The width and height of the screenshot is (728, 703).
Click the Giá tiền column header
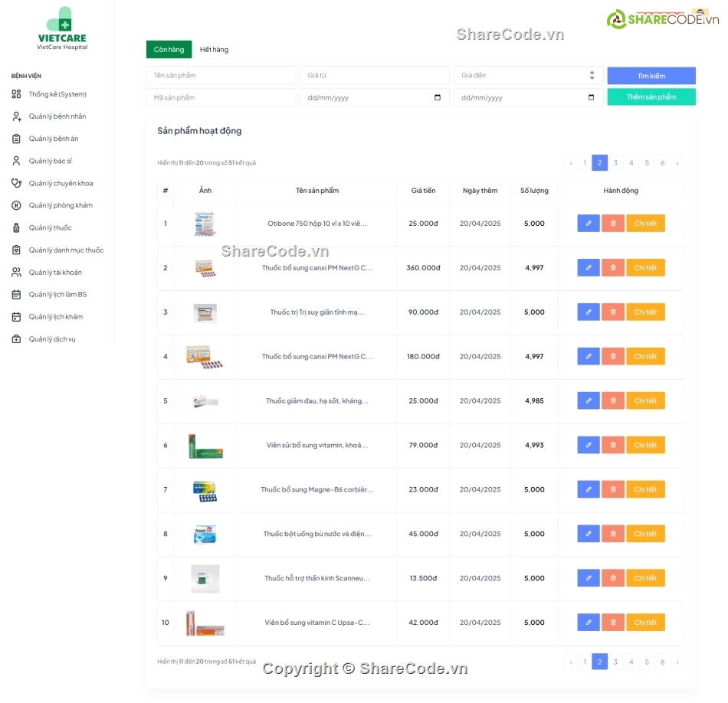click(x=424, y=190)
